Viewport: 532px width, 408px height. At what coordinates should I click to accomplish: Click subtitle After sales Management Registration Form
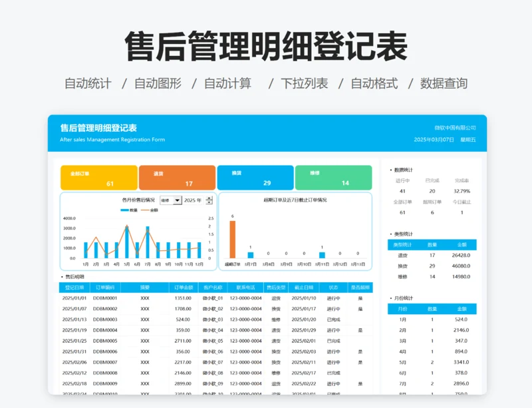tap(112, 139)
